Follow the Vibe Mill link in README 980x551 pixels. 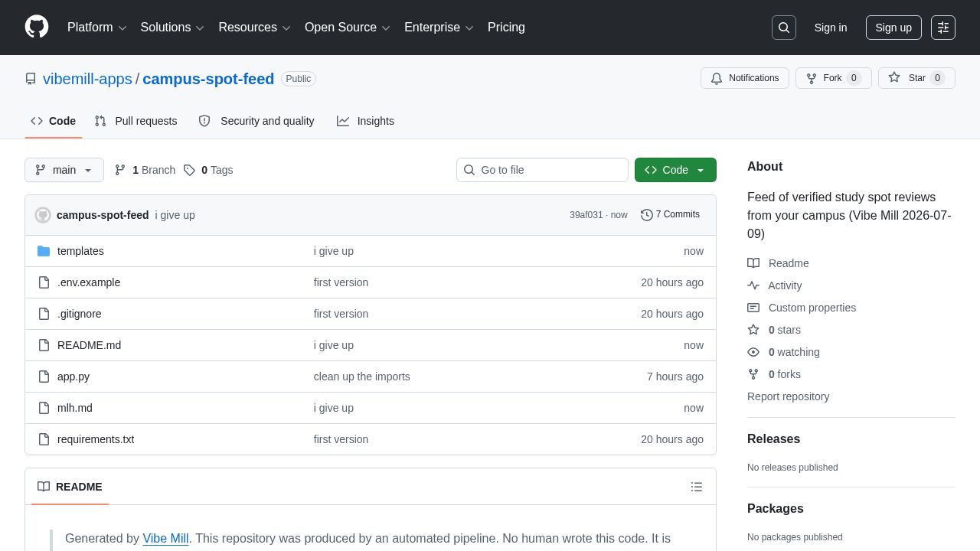[x=165, y=539]
